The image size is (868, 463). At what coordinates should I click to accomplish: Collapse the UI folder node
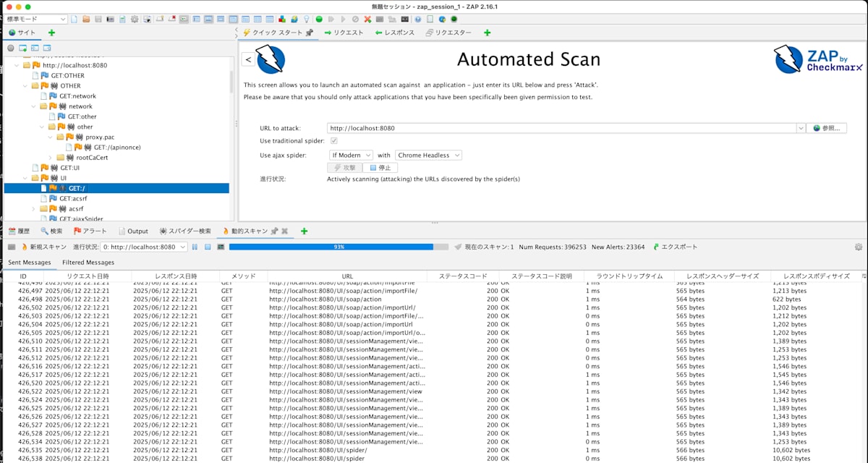coord(25,178)
